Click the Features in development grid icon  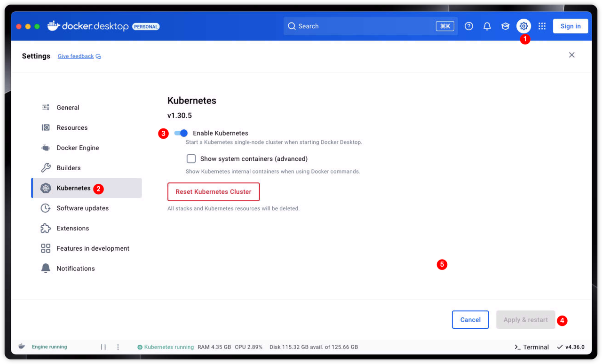tap(46, 248)
